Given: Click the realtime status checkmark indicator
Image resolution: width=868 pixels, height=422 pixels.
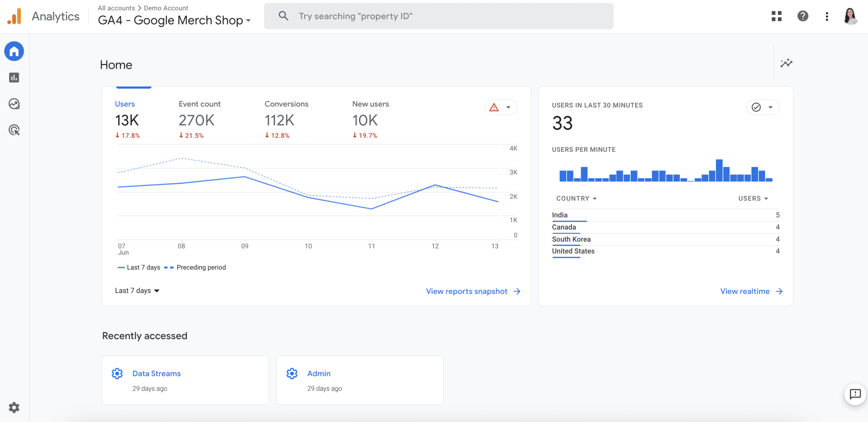Looking at the screenshot, I should (x=757, y=107).
